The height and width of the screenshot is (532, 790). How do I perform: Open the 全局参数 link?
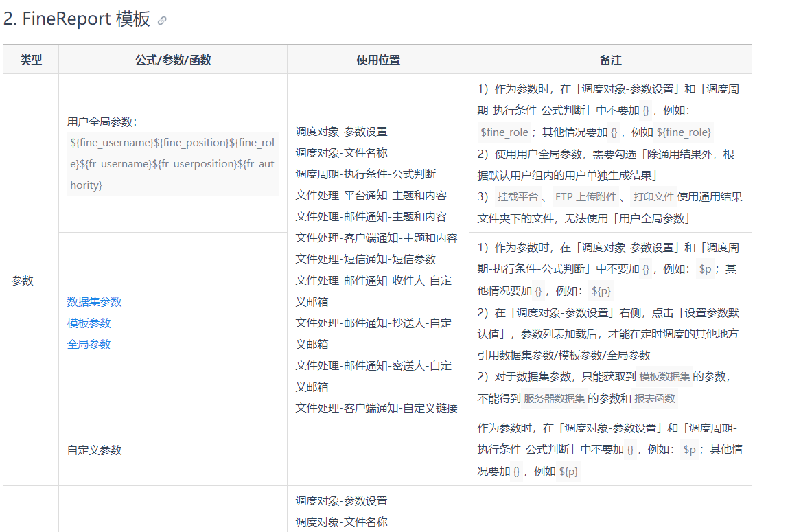coord(89,344)
